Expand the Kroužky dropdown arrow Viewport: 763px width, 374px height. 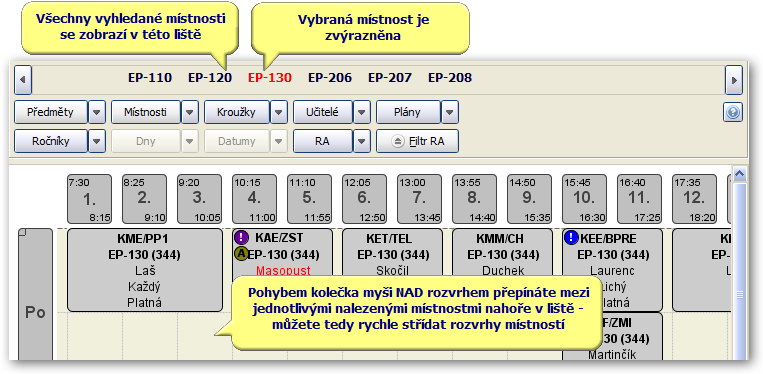(x=279, y=112)
